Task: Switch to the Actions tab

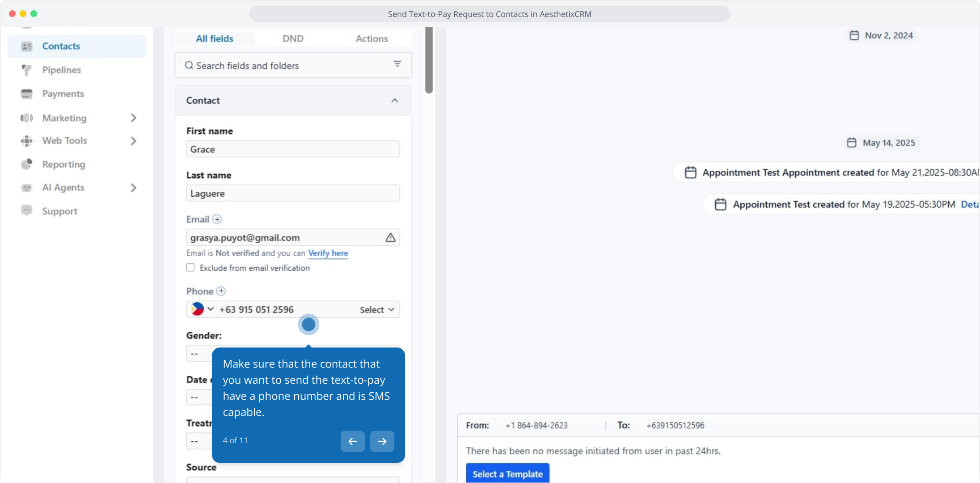Action: [x=372, y=38]
